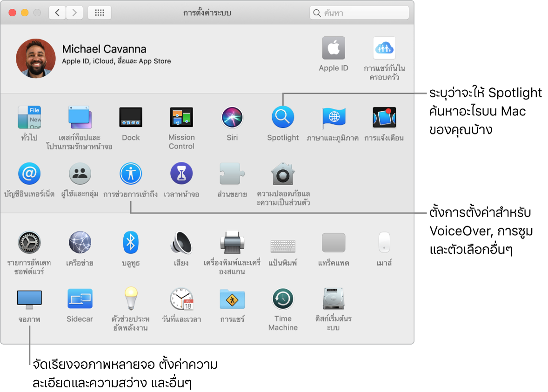Screen dimensions: 548x392
Task: Open Energy Saver (ตัวช่วยประหยัดพลังงาน) bulb icon
Action: [x=131, y=299]
